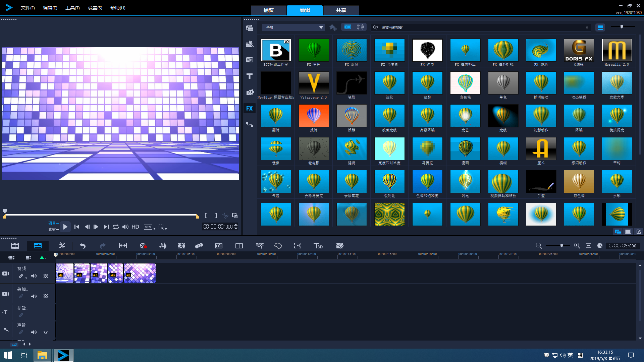Open the Path motion library panel
Viewport: 644px width, 362px height.
(250, 125)
